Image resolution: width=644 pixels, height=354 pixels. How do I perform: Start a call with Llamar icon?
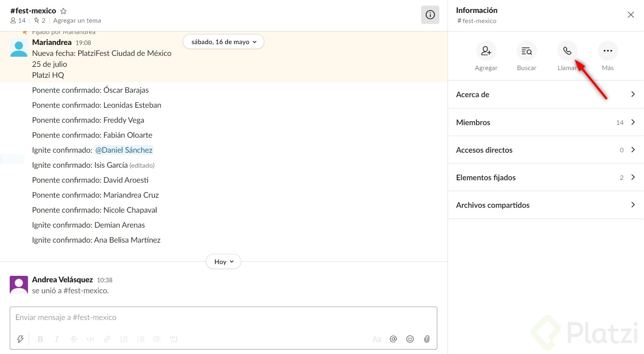pyautogui.click(x=567, y=51)
